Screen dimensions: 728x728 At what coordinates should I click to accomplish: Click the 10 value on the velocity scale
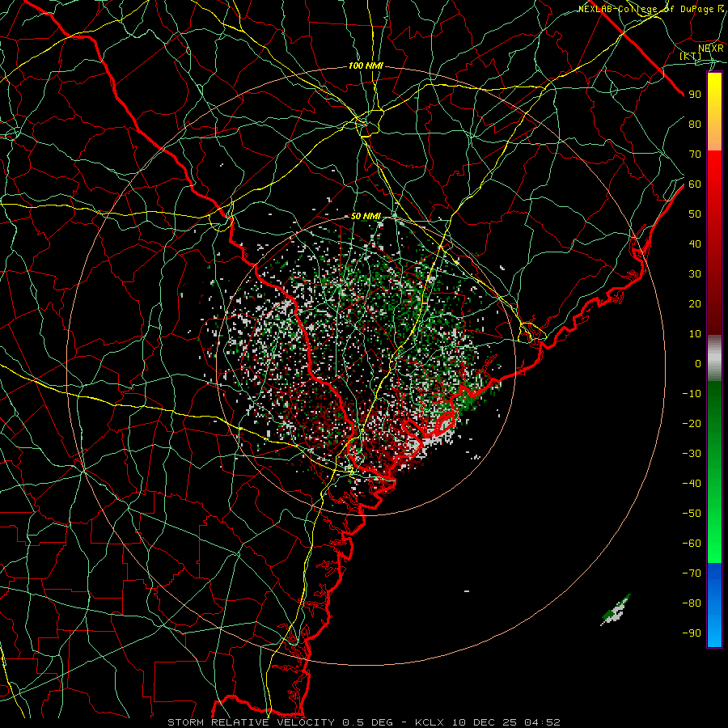(695, 334)
